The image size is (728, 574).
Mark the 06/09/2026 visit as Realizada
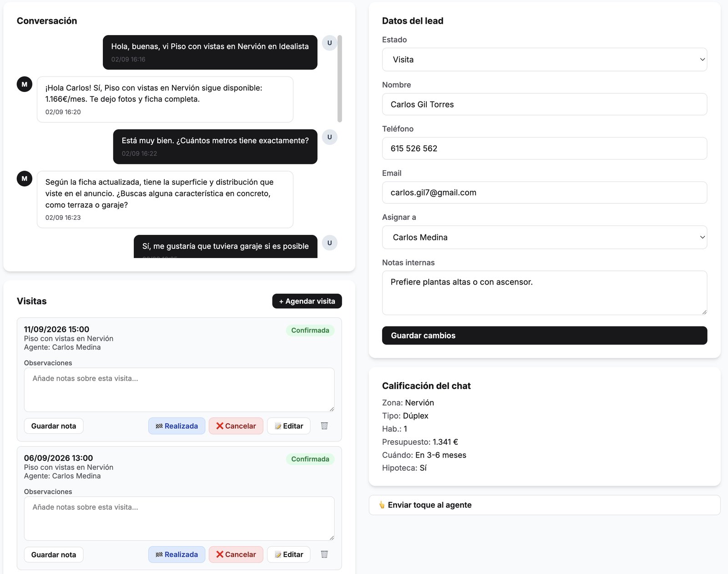(177, 554)
